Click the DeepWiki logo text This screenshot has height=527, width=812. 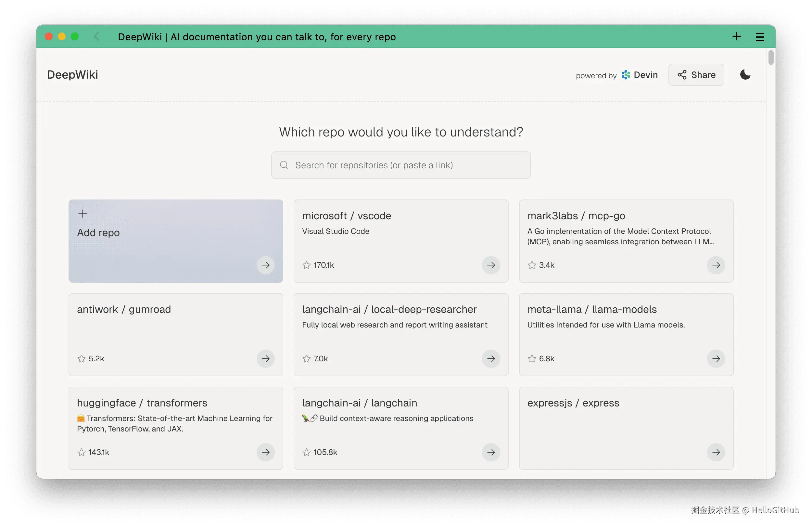tap(72, 75)
